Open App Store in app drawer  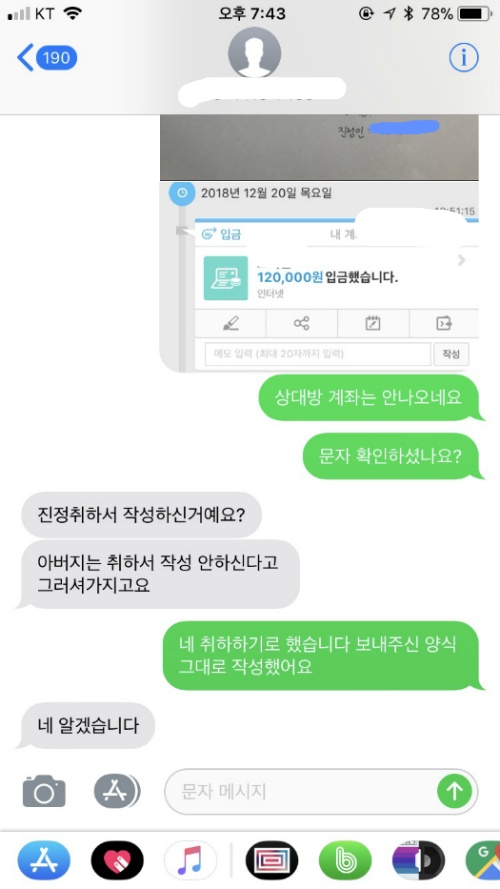pyautogui.click(x=44, y=861)
